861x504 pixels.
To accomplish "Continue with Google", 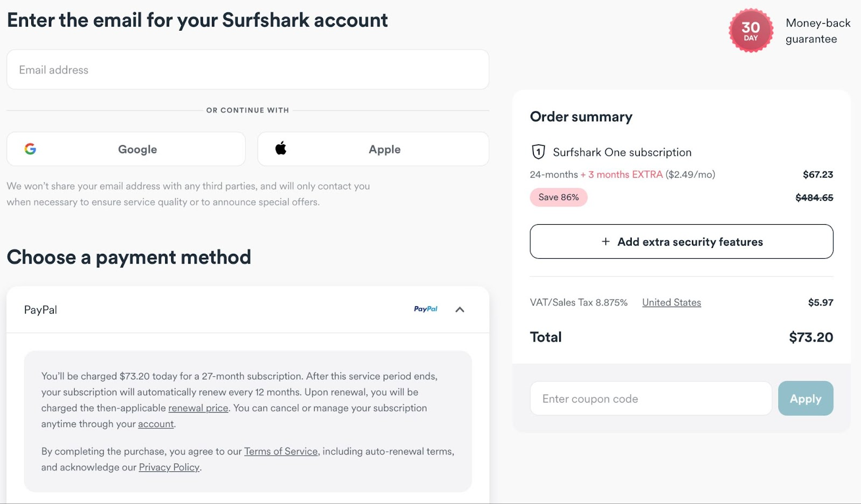I will pyautogui.click(x=125, y=149).
